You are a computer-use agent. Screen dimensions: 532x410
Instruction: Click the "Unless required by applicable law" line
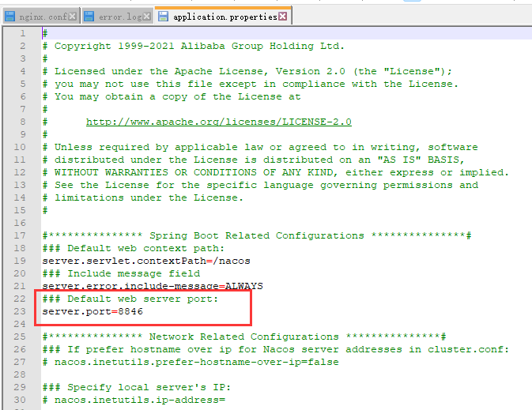point(260,147)
